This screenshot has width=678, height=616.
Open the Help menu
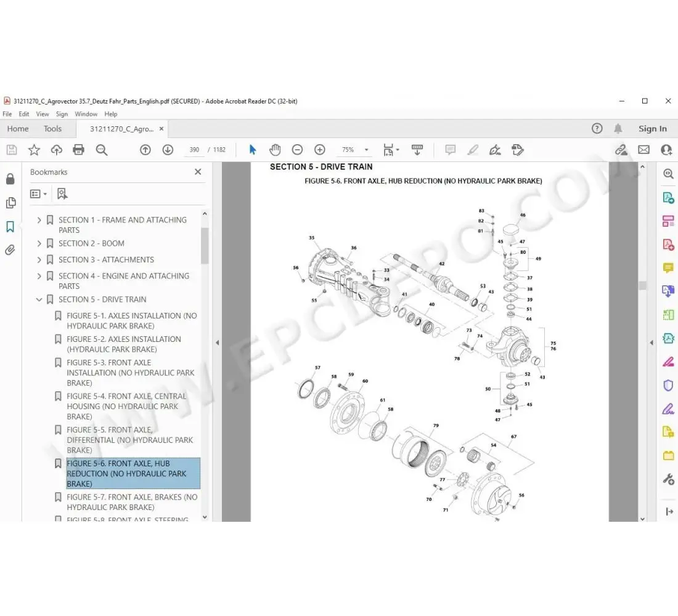click(111, 114)
